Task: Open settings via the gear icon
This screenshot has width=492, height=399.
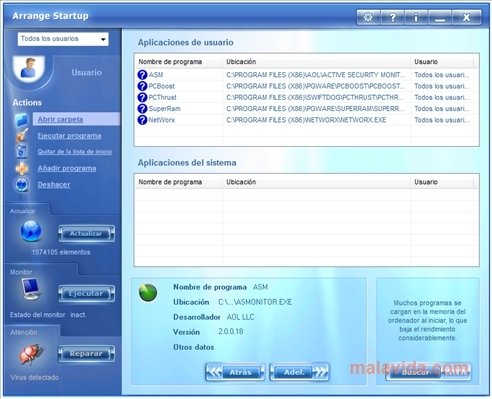Action: (x=368, y=17)
